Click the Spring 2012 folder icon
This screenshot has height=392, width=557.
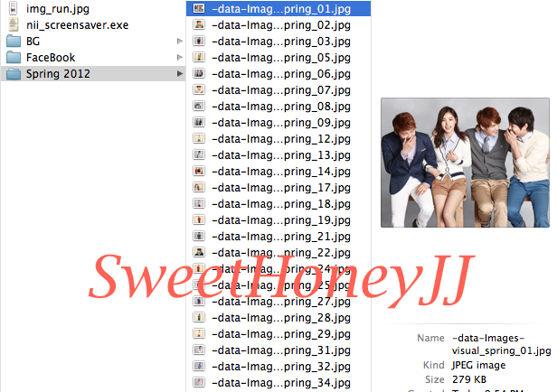(x=14, y=74)
